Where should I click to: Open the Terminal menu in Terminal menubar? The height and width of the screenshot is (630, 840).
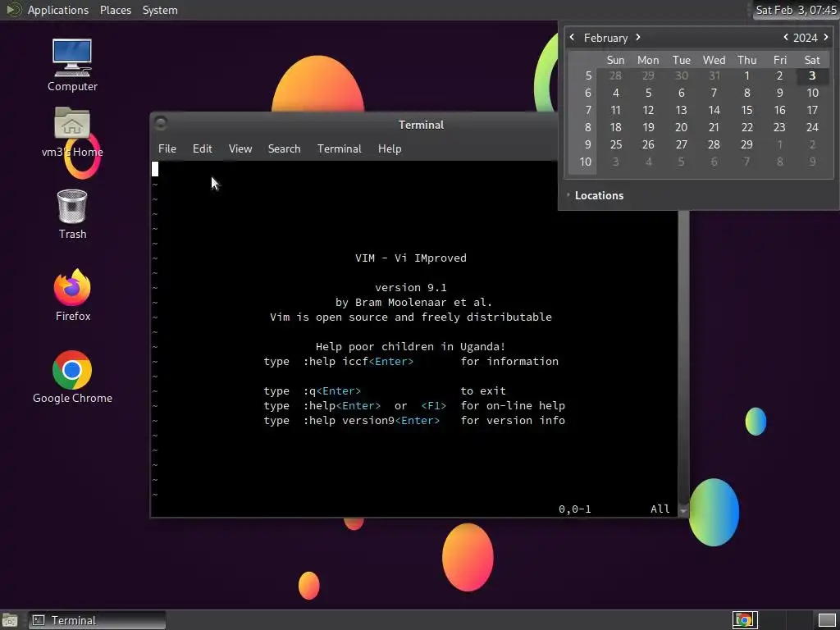pyautogui.click(x=339, y=149)
